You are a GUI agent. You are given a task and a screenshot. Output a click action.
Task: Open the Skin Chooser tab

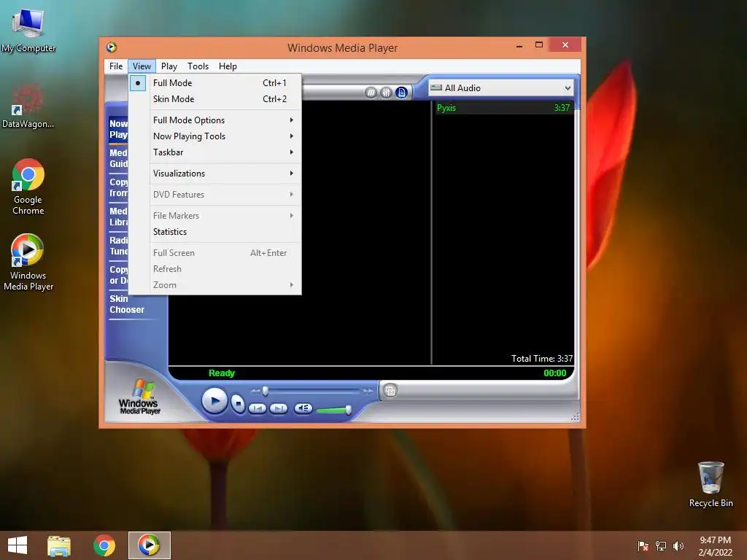(126, 304)
